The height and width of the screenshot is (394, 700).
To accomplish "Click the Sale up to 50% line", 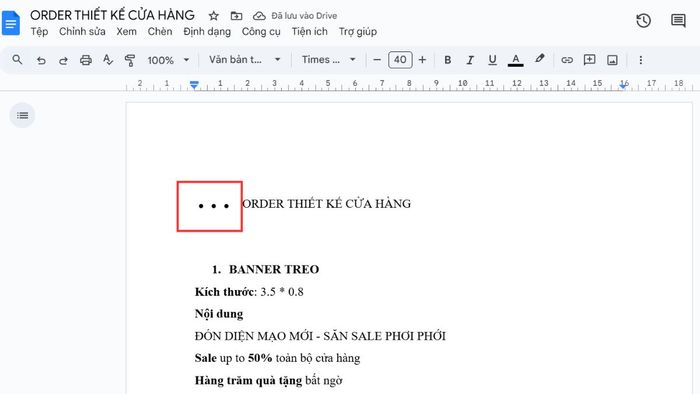I will tap(277, 358).
